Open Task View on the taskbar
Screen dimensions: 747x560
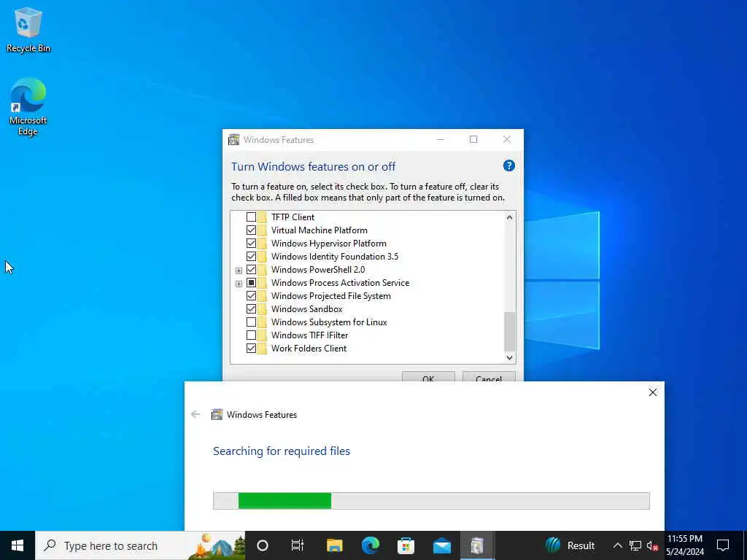[298, 545]
